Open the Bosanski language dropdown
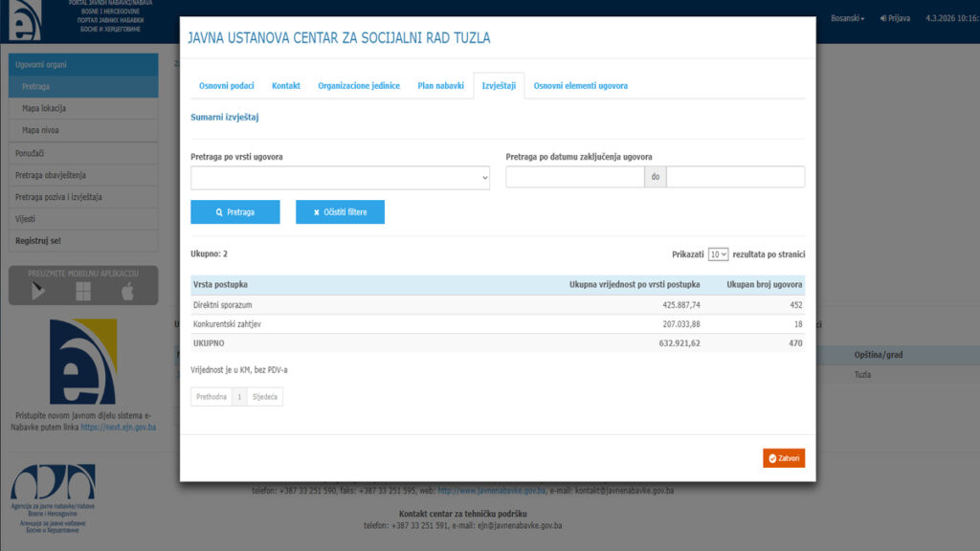The width and height of the screenshot is (980, 551). (x=847, y=18)
